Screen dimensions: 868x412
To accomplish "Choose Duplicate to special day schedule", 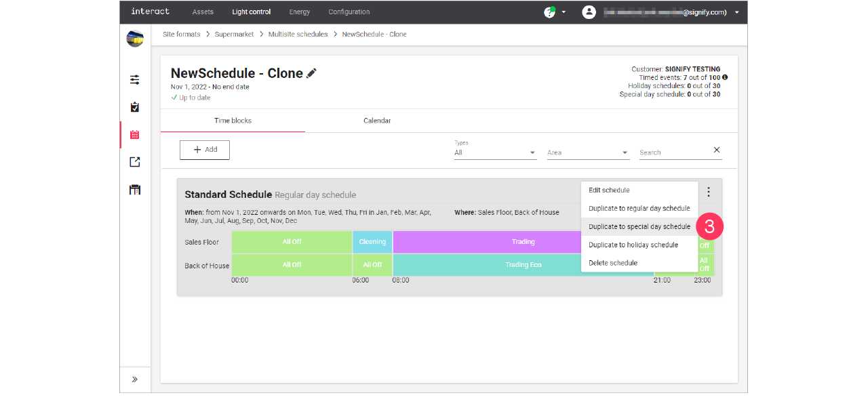I will click(638, 226).
